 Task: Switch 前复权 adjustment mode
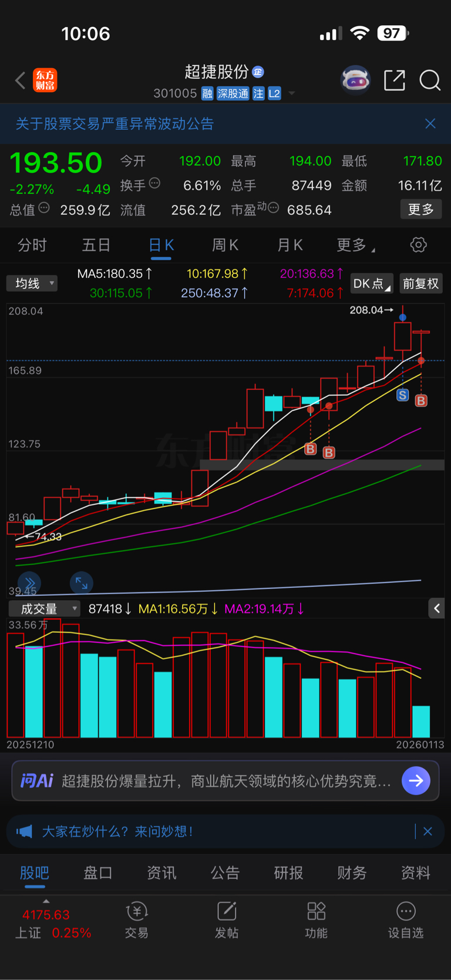(420, 284)
